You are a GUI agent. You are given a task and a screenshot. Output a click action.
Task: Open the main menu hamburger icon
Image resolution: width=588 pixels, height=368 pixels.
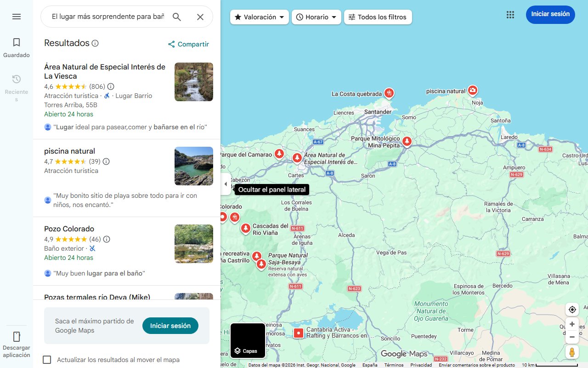pyautogui.click(x=17, y=17)
